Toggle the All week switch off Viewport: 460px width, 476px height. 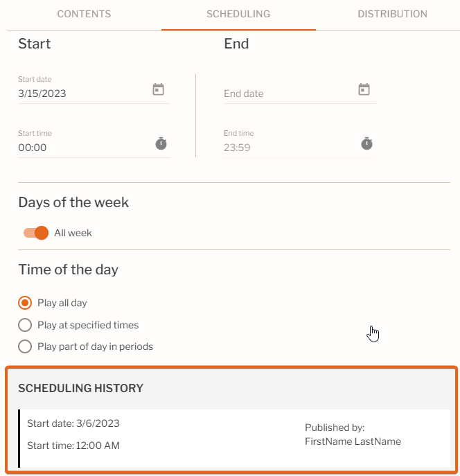tap(36, 233)
